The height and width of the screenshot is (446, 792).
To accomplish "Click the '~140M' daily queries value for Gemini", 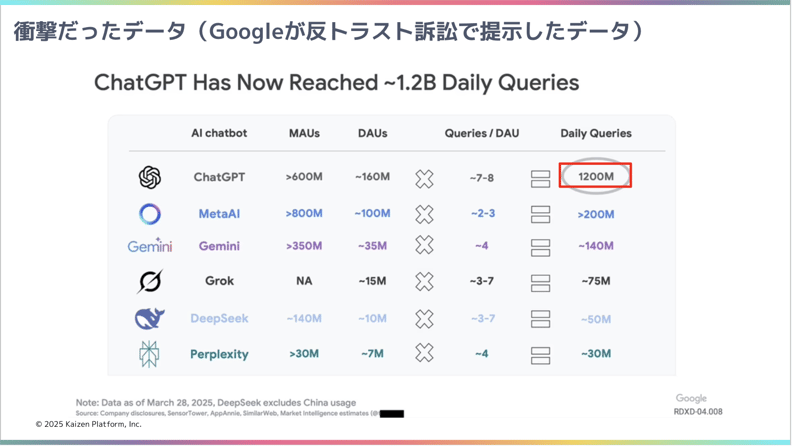I will point(596,246).
